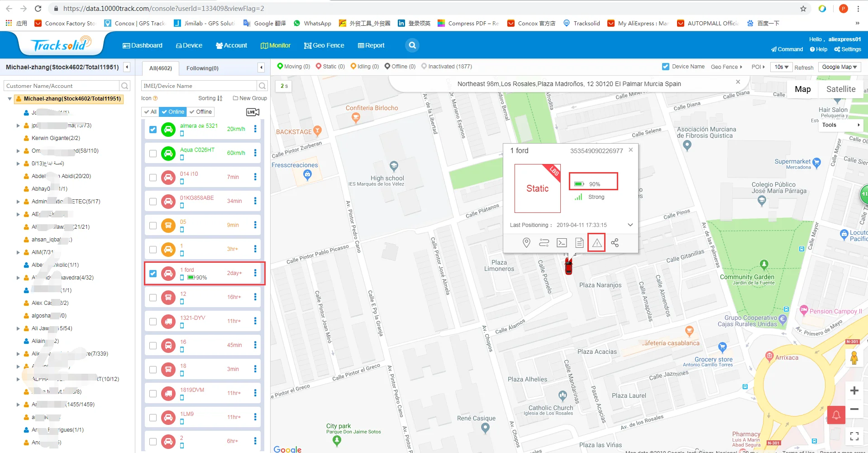Screen dimensions: 868x453
Task: Open the Google Map type dropdown
Action: 839,67
